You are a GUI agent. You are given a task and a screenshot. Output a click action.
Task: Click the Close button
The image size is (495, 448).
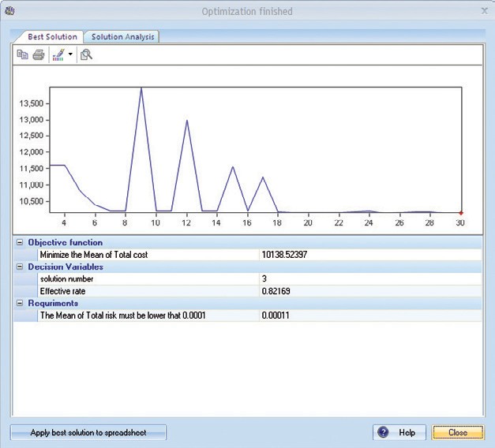tap(458, 432)
